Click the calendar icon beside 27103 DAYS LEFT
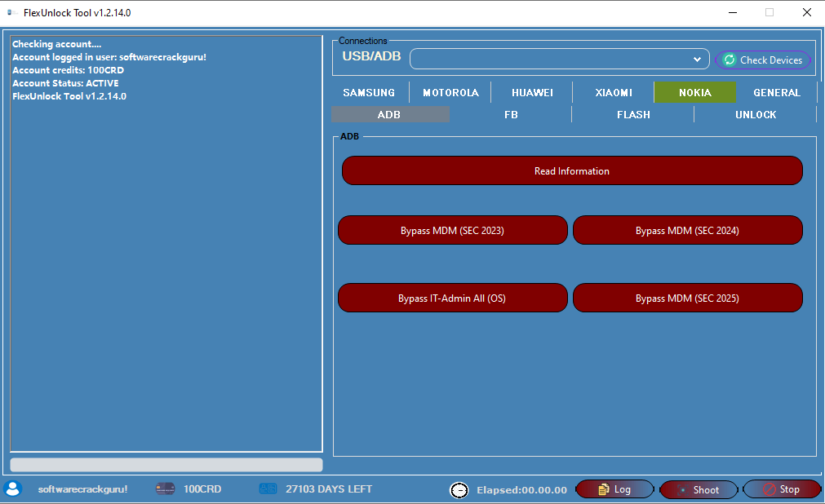Screen dimensions: 825x504 point(268,489)
